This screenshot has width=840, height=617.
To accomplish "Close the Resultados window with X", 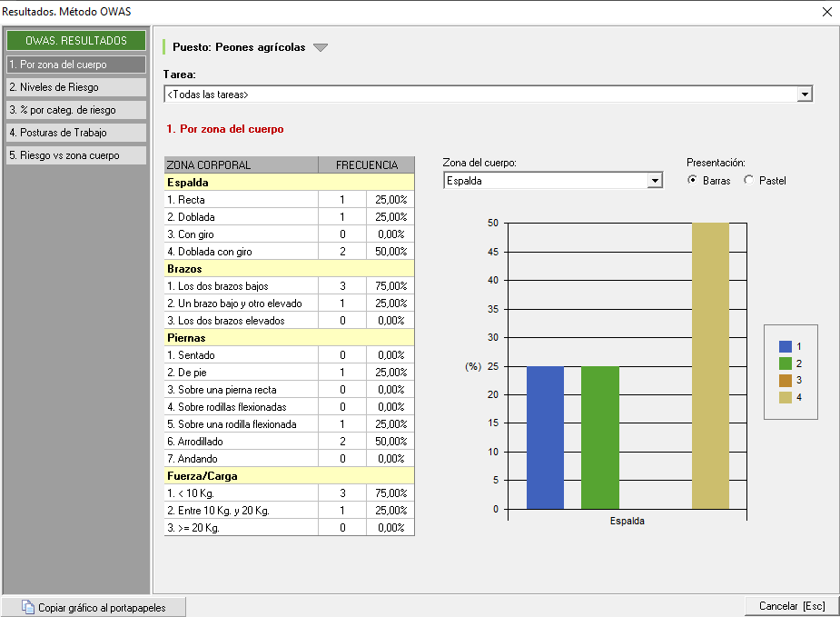I will 826,12.
